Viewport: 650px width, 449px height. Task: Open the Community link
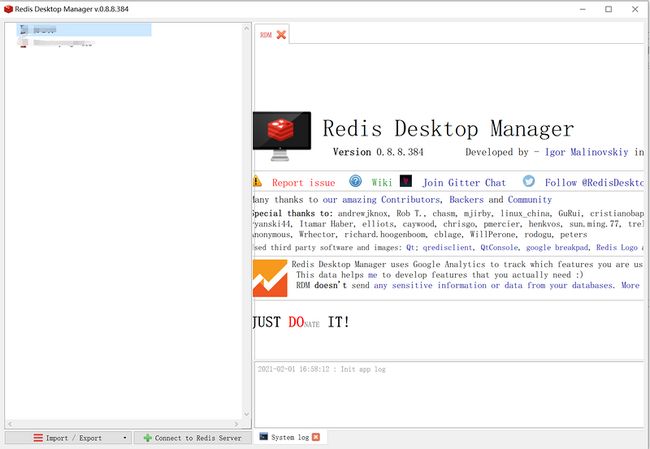[x=530, y=200]
